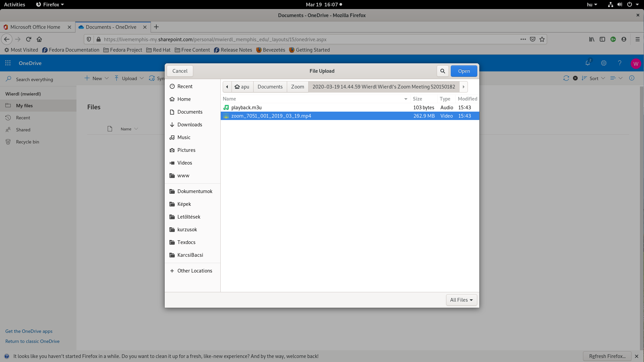Image resolution: width=644 pixels, height=362 pixels.
Task: Open Most Visited bookmarks
Action: pos(21,50)
